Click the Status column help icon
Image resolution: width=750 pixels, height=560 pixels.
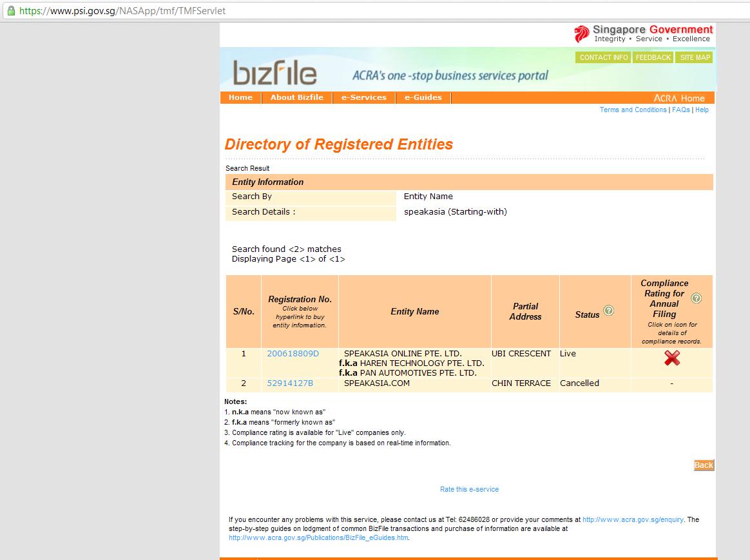pos(608,311)
